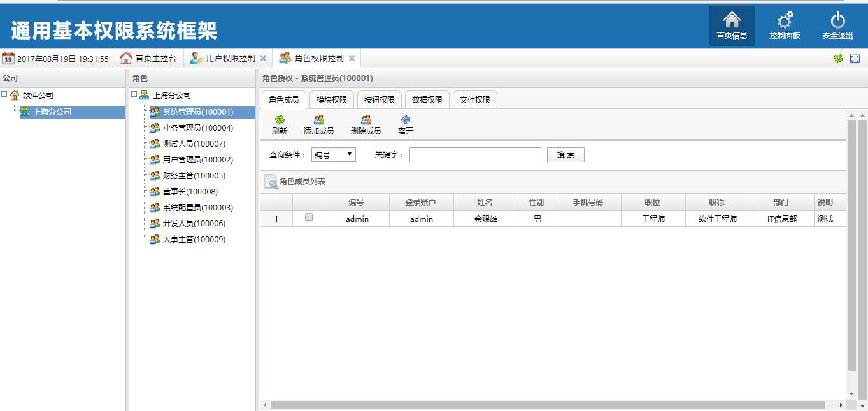Click the 删除成员 remove member icon
This screenshot has height=411, width=868.
tap(366, 120)
